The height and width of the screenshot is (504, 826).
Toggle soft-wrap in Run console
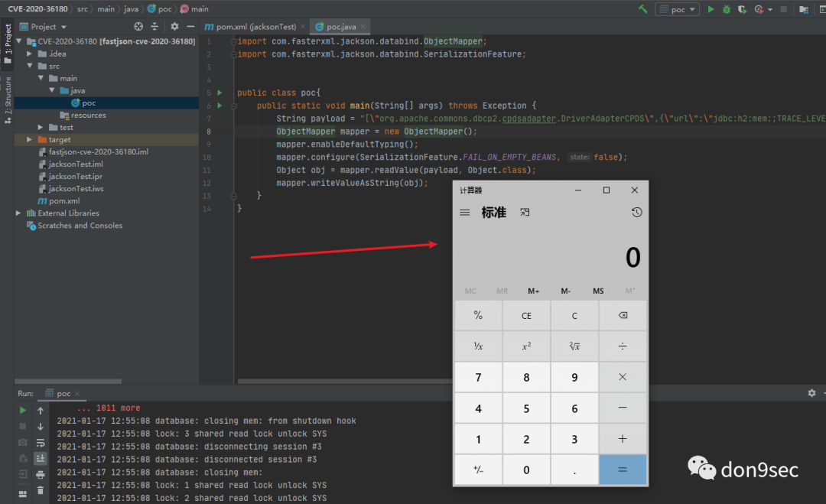41,443
